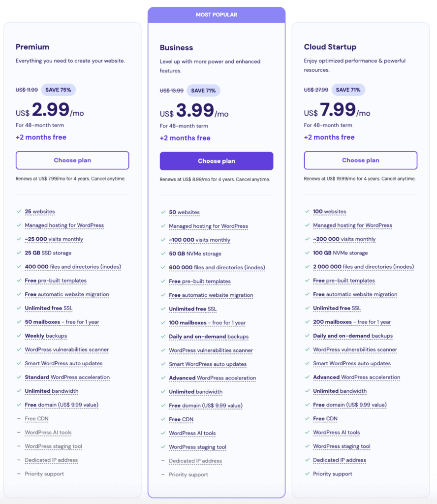Viewport: 437px width, 504px height.
Task: Click the dash icon beside Premium Free CDN
Action: coord(18,419)
